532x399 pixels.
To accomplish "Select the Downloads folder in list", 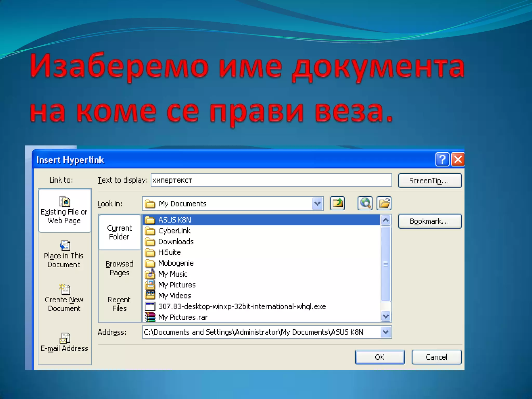I will (x=176, y=242).
